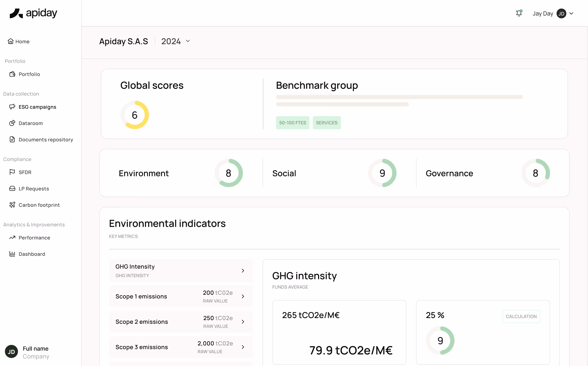
Task: Expand the Jay Day user menu chevron
Action: [x=571, y=13]
